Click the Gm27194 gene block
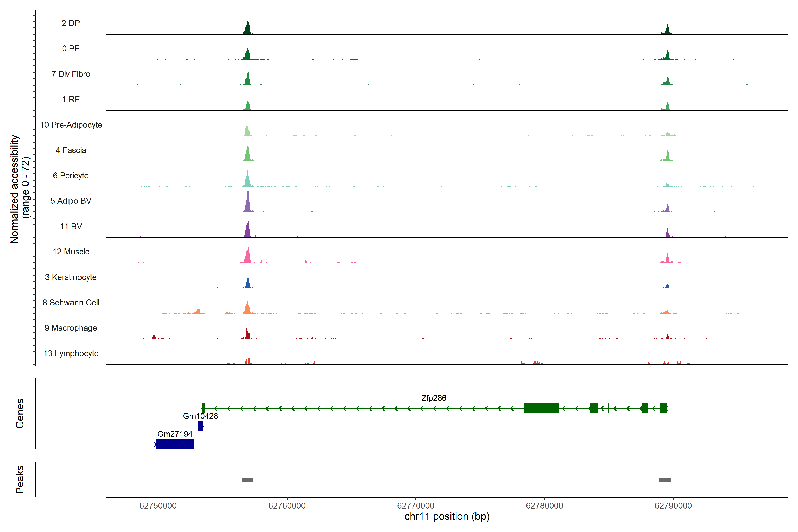Viewport: 798px width, 532px height. [175, 444]
